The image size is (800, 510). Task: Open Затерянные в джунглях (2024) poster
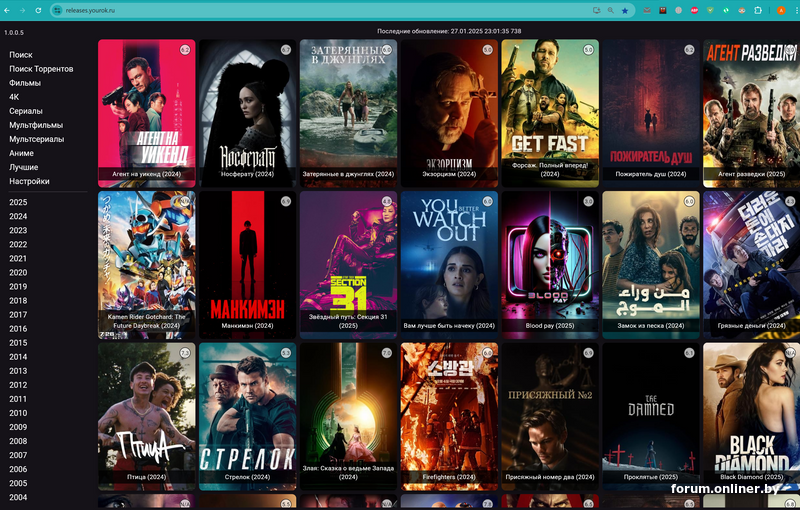(x=348, y=113)
